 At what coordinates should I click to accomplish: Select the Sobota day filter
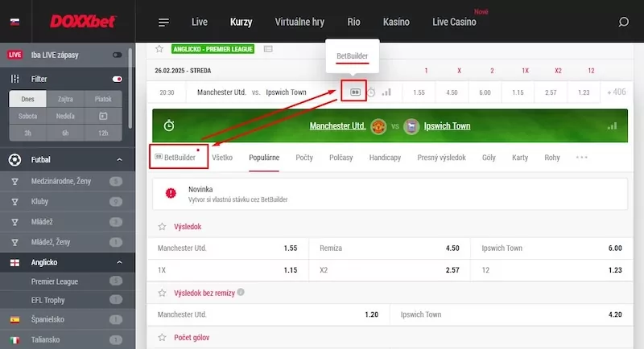pyautogui.click(x=28, y=116)
